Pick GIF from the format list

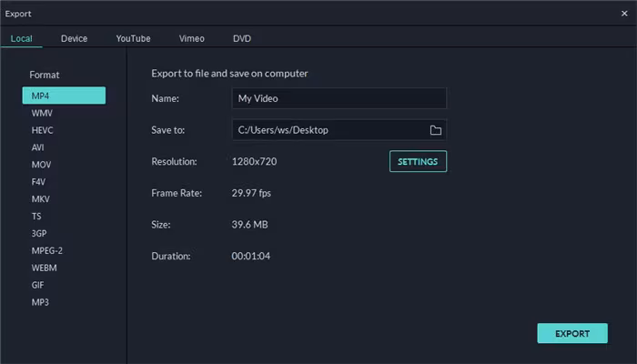[39, 285]
